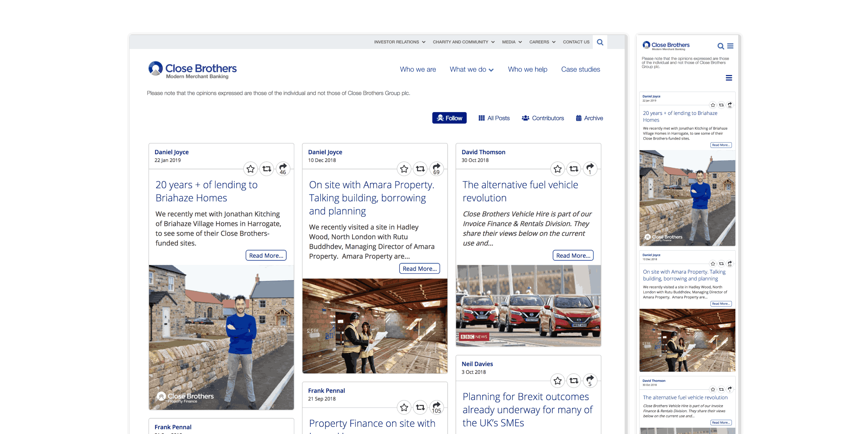Click the search magnifier in desktop top bar
The width and height of the screenshot is (868, 434).
tap(600, 42)
